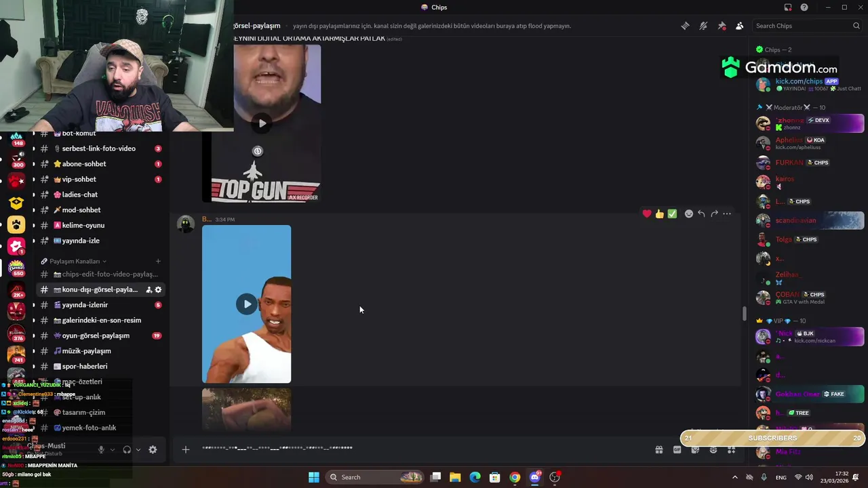Open FURKAN member entry

810,163
